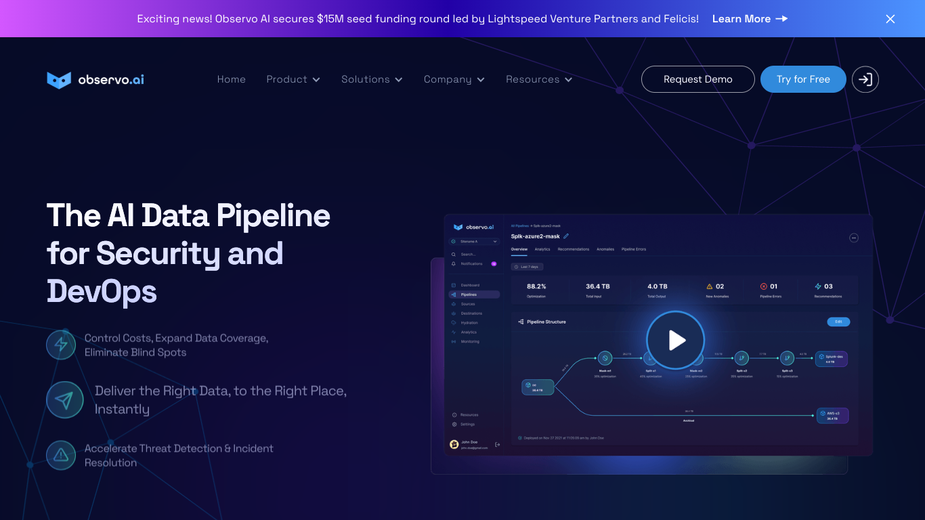Click Settings in the preview sidebar

pos(464,424)
